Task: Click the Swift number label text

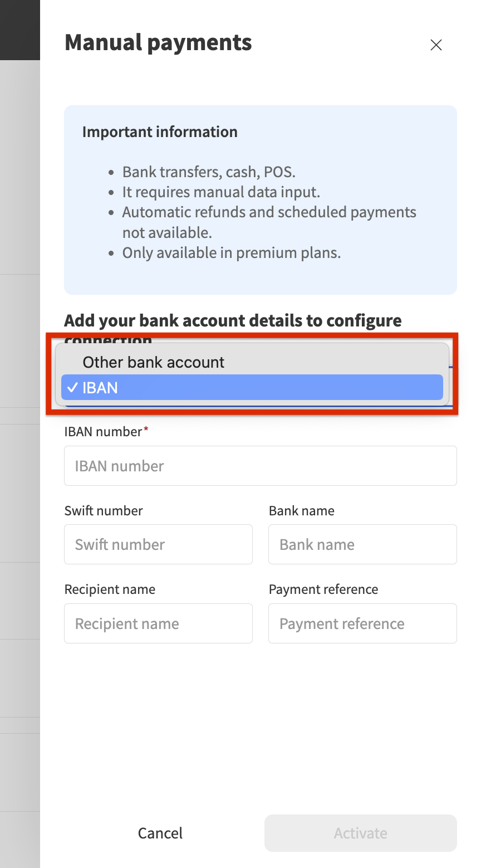Action: pyautogui.click(x=104, y=511)
